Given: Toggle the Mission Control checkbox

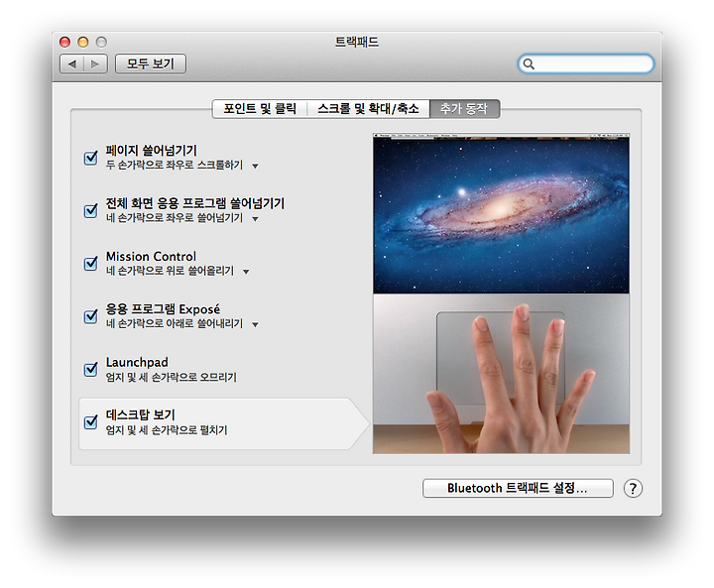Looking at the screenshot, I should (90, 263).
